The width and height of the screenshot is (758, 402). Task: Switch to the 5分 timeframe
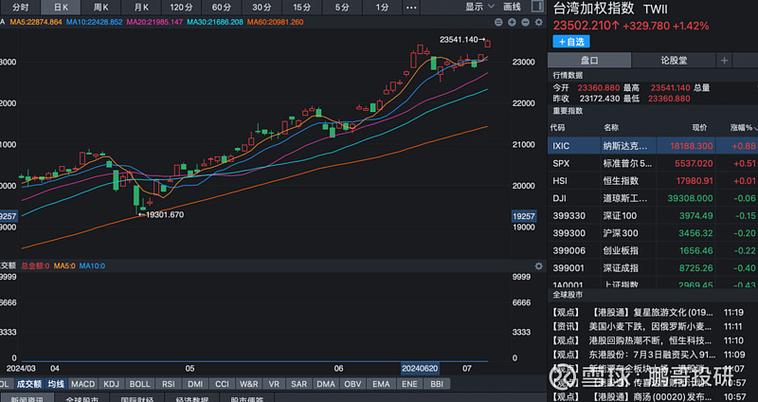[x=342, y=7]
